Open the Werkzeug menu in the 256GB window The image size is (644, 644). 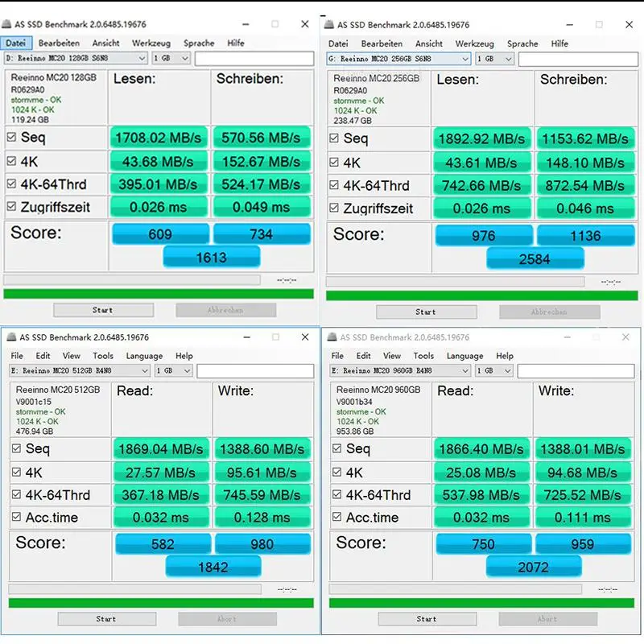point(474,43)
